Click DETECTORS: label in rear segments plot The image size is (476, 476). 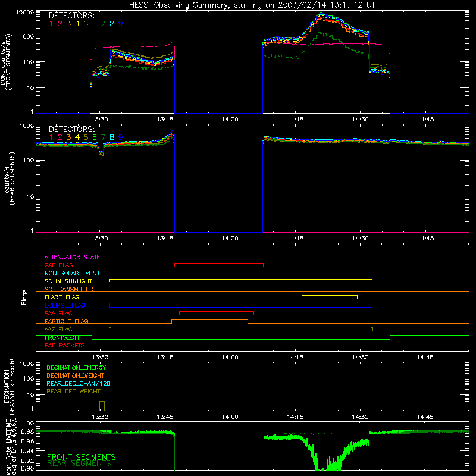[71, 129]
